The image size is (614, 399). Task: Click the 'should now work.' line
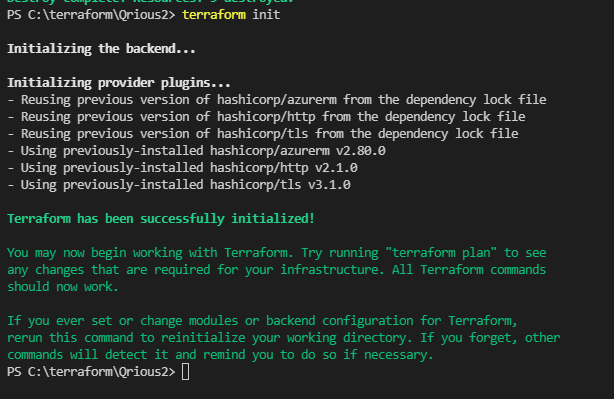click(x=63, y=287)
